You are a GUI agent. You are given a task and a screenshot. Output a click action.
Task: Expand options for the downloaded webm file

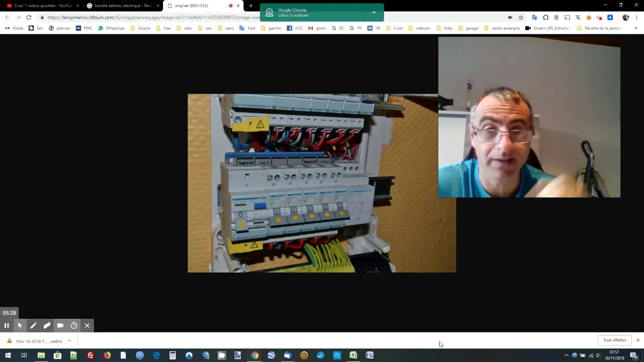click(x=69, y=341)
